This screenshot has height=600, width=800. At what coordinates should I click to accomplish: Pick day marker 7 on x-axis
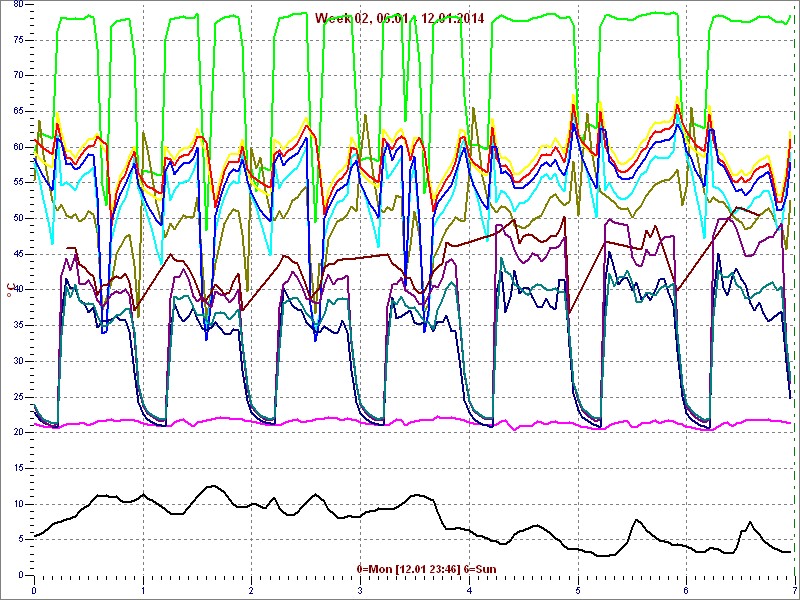coord(793,590)
